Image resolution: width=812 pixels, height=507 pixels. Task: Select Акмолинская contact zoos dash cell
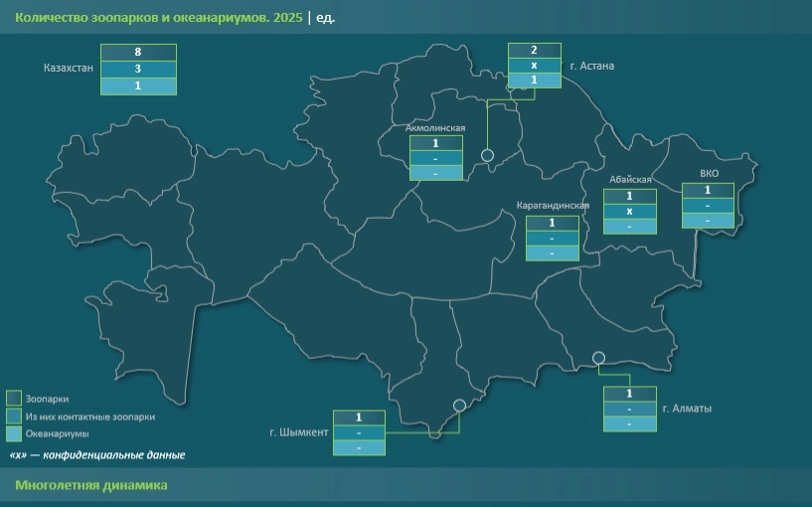[435, 158]
